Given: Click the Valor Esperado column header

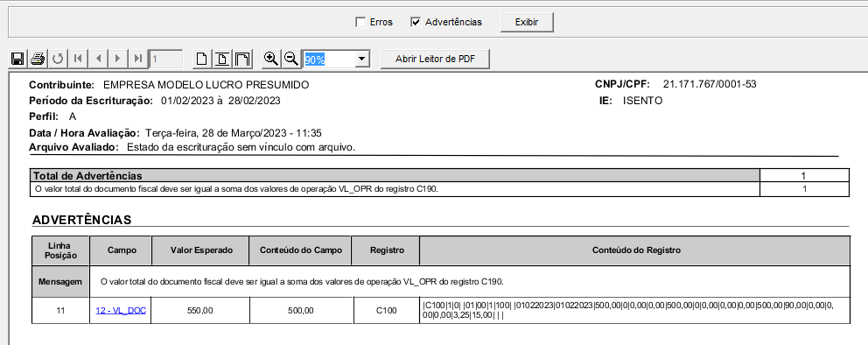Looking at the screenshot, I should coord(201,250).
